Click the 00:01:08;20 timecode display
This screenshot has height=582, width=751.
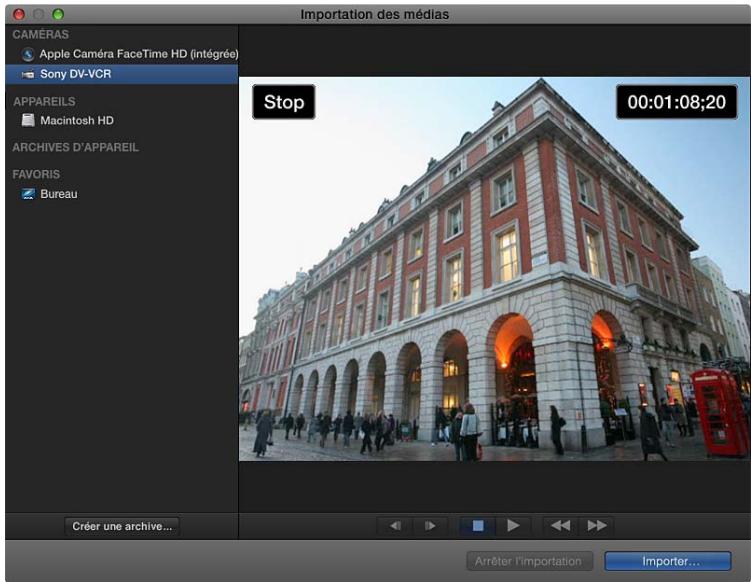coord(676,102)
